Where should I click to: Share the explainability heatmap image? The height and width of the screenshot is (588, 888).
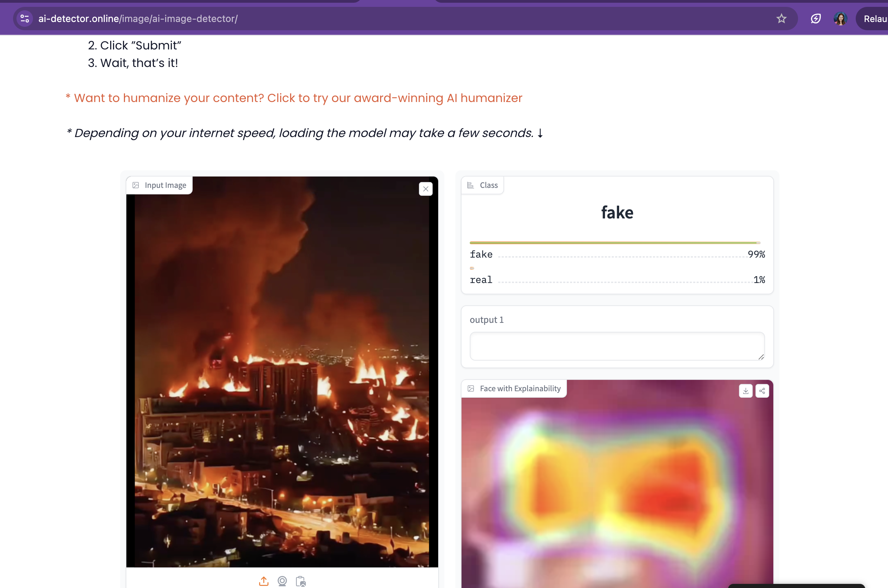762,391
